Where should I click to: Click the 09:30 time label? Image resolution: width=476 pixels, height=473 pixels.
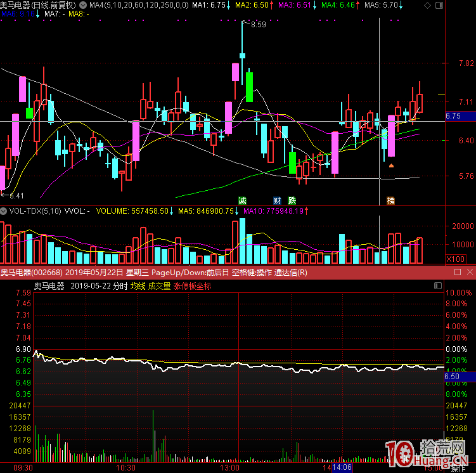point(23,468)
